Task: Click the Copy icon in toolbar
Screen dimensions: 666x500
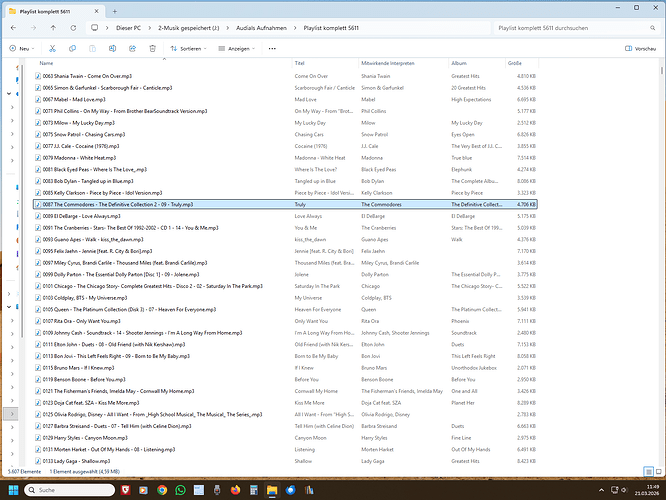Action: [x=72, y=48]
